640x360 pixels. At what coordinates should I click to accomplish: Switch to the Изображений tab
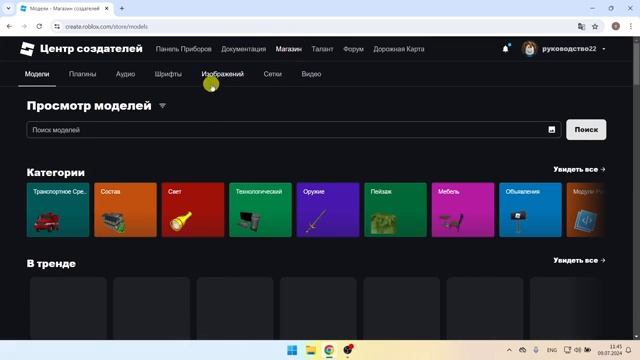pyautogui.click(x=222, y=74)
